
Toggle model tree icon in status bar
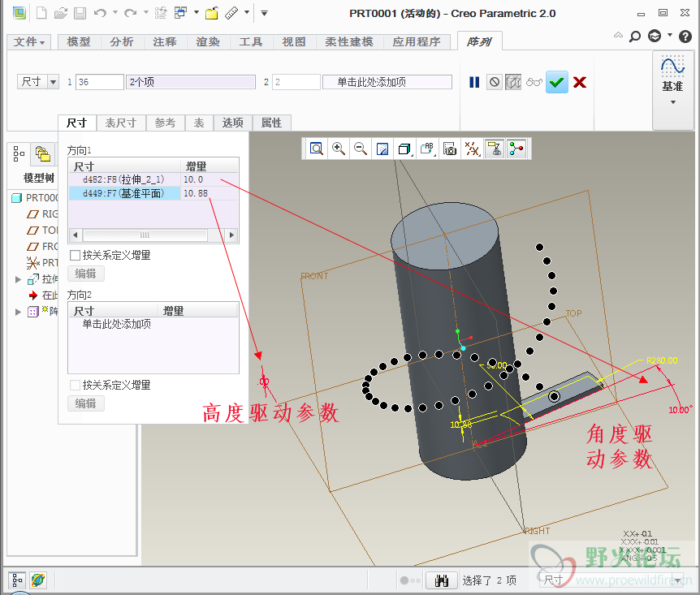pyautogui.click(x=16, y=580)
